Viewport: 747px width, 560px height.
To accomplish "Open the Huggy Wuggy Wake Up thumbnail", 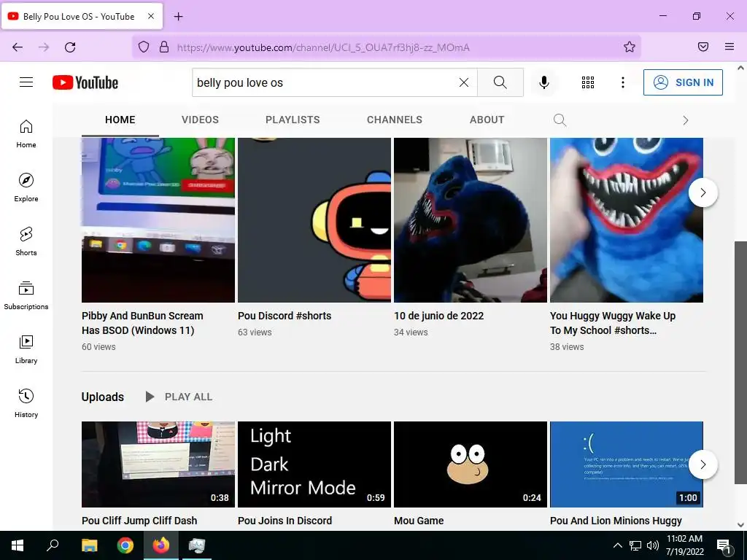I will (x=627, y=220).
